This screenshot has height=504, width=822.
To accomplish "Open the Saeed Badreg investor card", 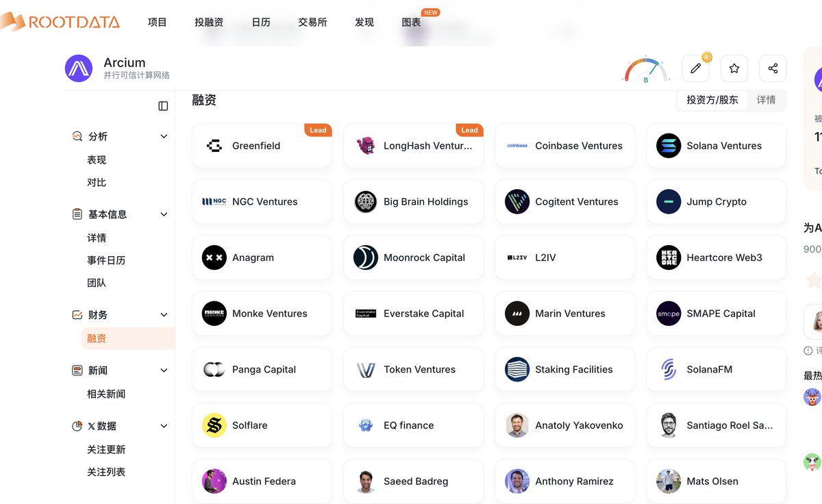I will pos(414,481).
